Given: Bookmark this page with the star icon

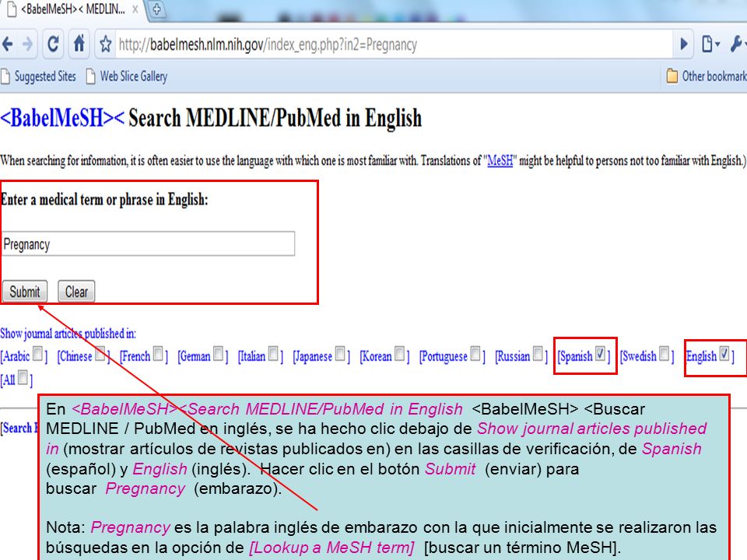Looking at the screenshot, I should click(x=105, y=45).
